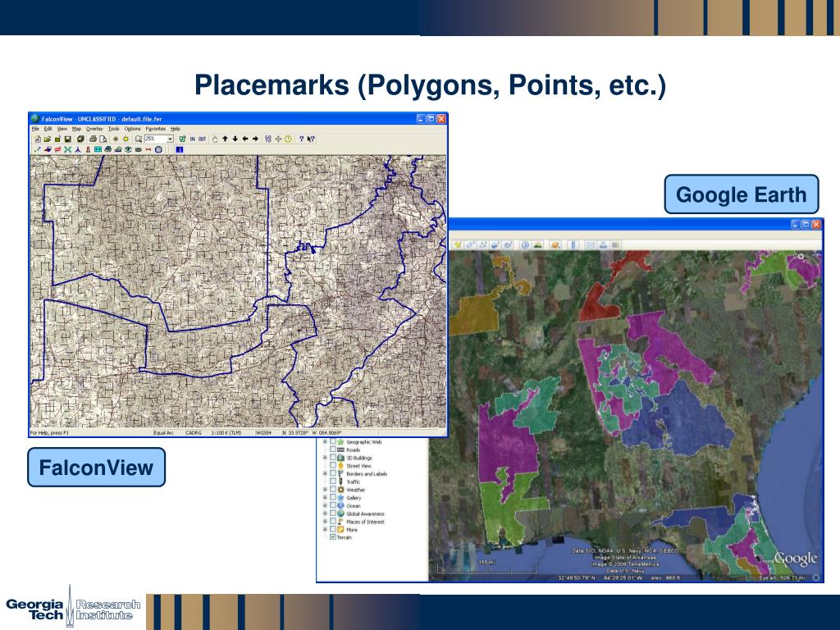
Task: Click the Google Earth label box
Action: [742, 194]
